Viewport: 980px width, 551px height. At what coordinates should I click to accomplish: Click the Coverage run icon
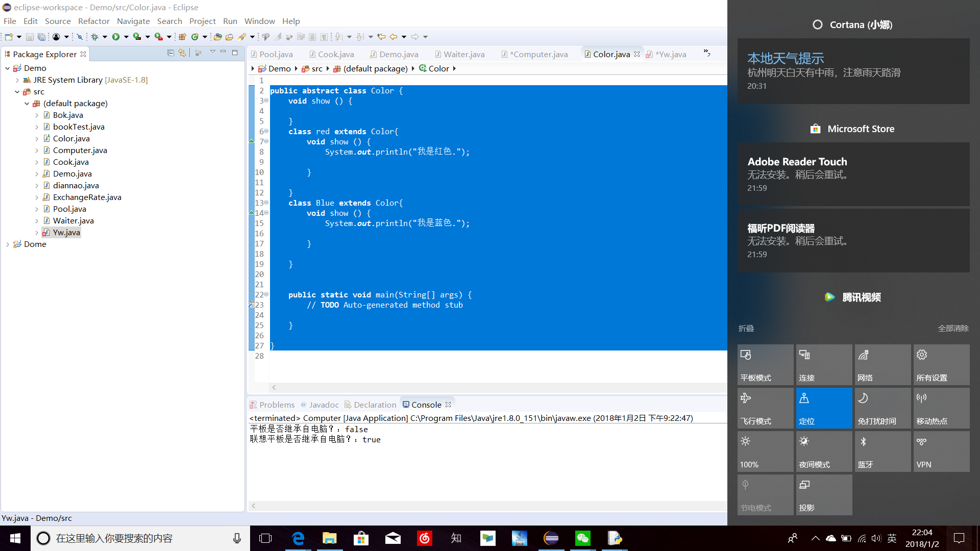(x=137, y=37)
